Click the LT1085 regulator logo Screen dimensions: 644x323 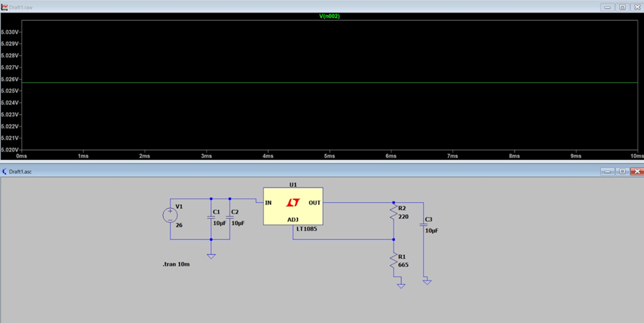293,204
